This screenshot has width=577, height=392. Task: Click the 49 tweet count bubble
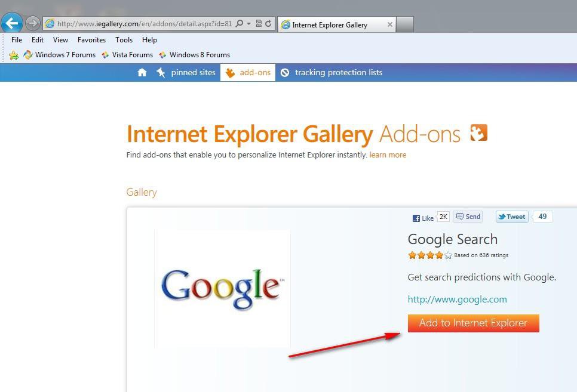pos(542,217)
